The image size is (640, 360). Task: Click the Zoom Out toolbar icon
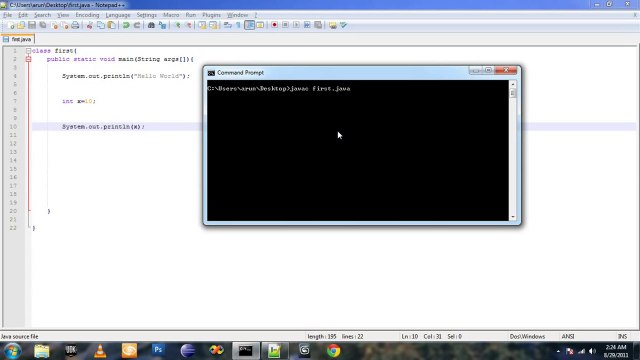click(x=188, y=25)
